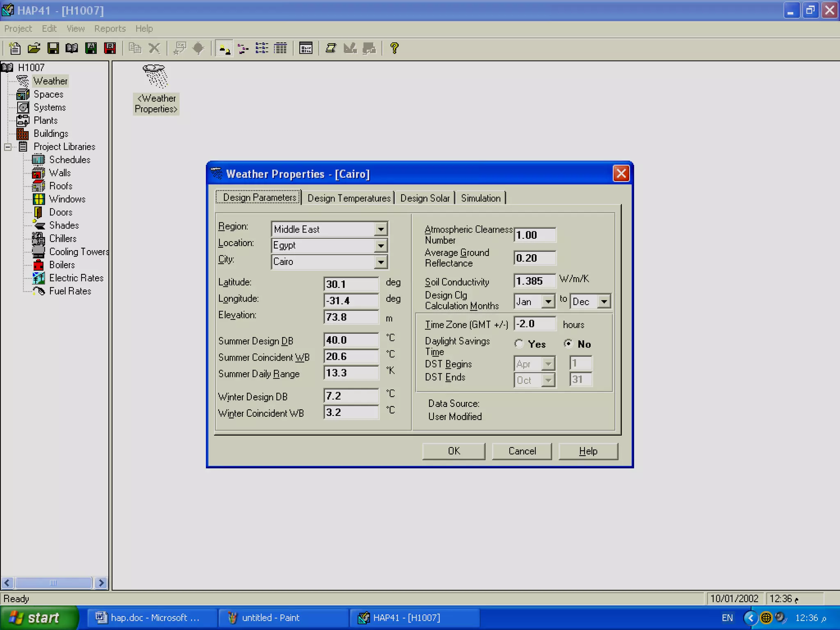
Task: Select No for Daylight Savings Time
Action: 568,344
